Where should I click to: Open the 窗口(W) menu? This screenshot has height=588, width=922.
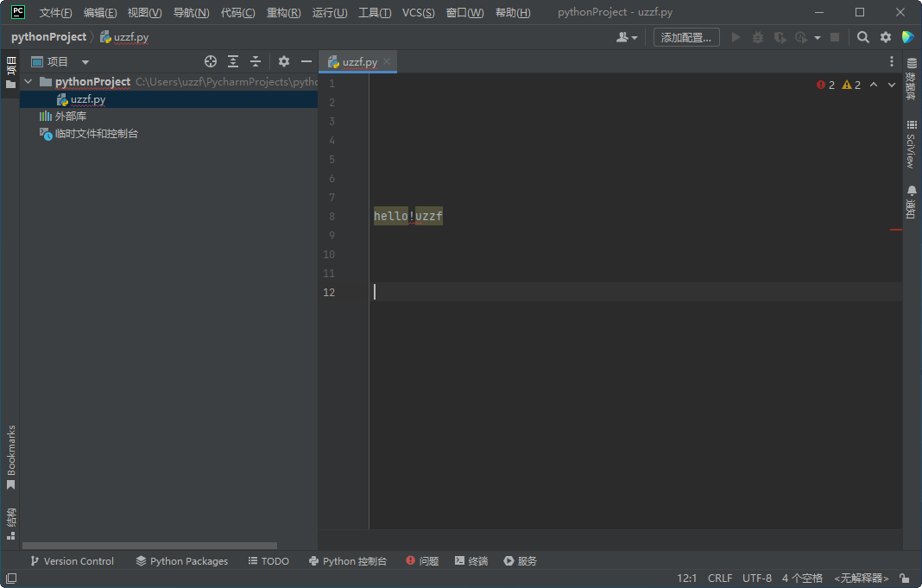[464, 12]
